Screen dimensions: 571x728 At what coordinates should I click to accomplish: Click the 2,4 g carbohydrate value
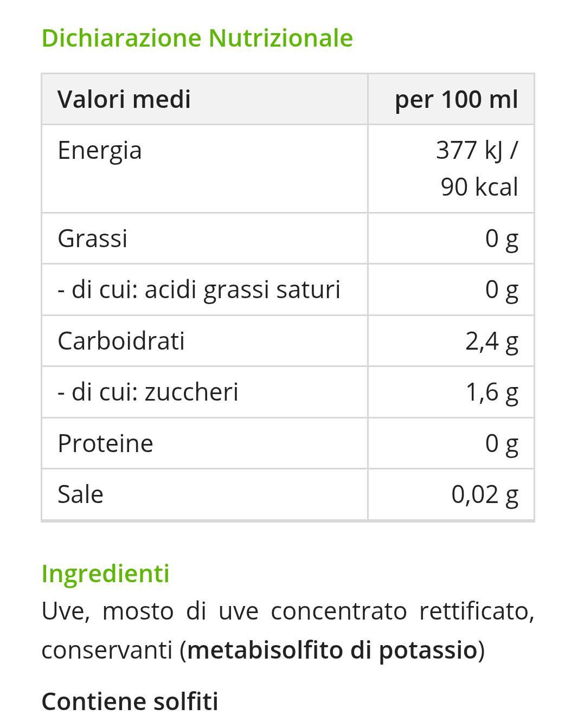pos(492,341)
